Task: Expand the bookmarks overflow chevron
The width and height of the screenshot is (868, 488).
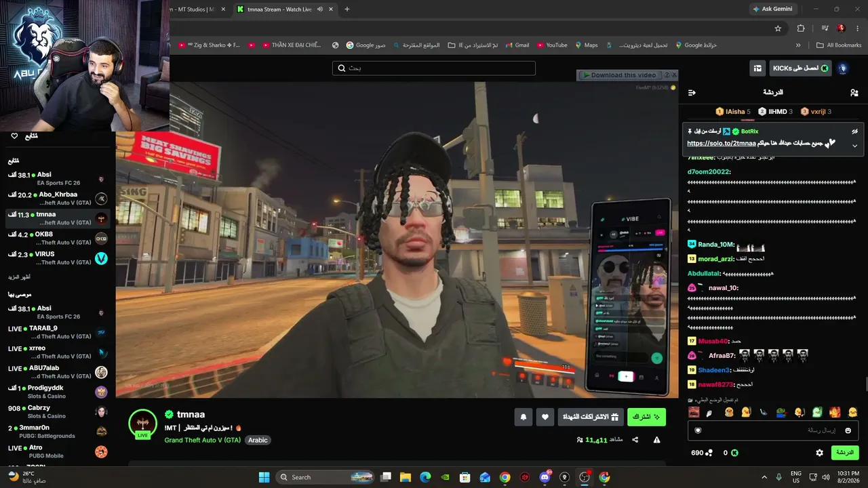Action: click(798, 45)
